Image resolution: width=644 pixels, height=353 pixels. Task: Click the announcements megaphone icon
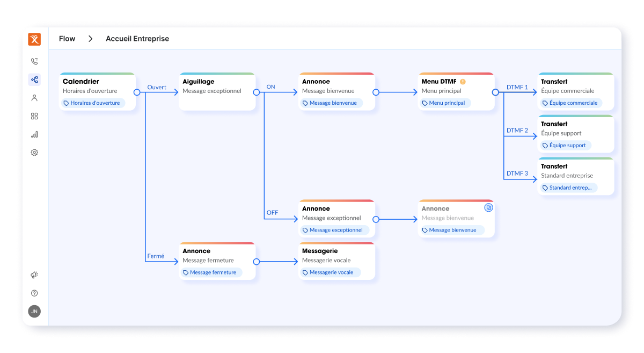(34, 275)
